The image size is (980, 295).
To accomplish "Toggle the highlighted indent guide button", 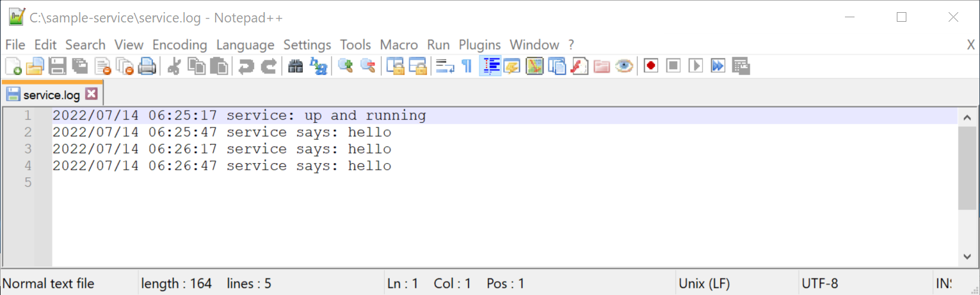I will click(x=490, y=66).
